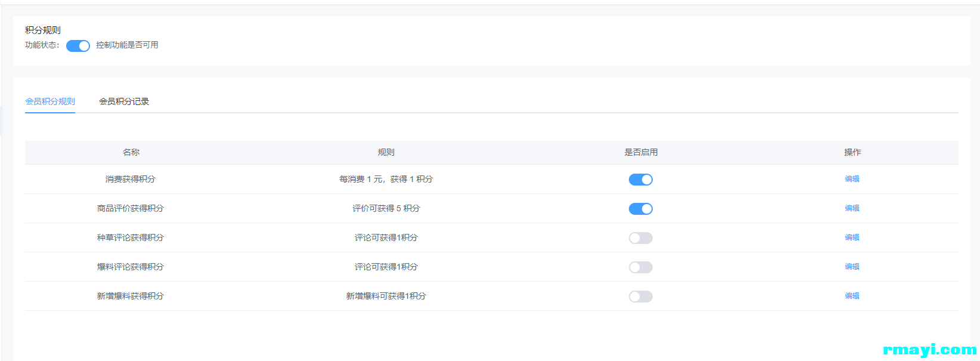Click the 评价可获得 5 积分 rule cell
The height and width of the screenshot is (361, 980).
(x=386, y=208)
